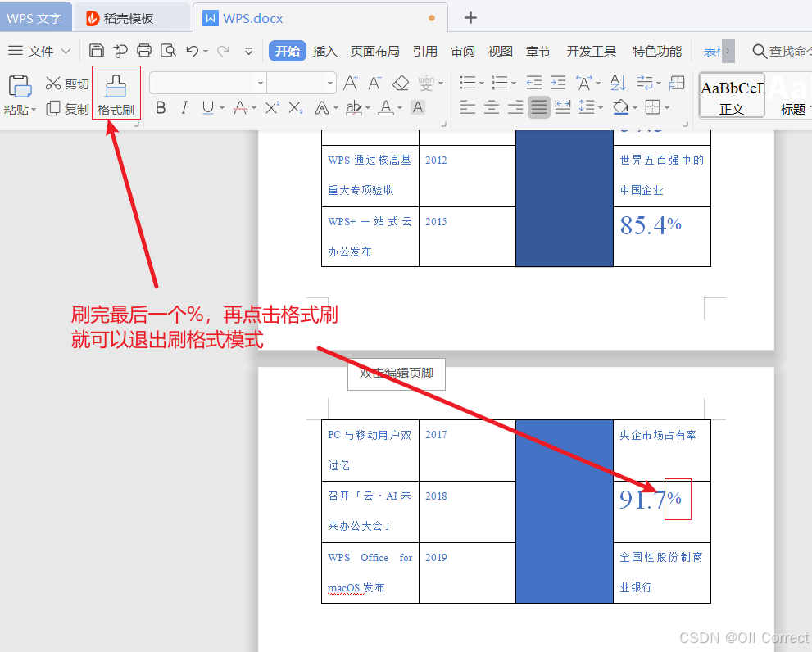Toggle Strikethrough formatting
The width and height of the screenshot is (812, 652).
coord(240,108)
